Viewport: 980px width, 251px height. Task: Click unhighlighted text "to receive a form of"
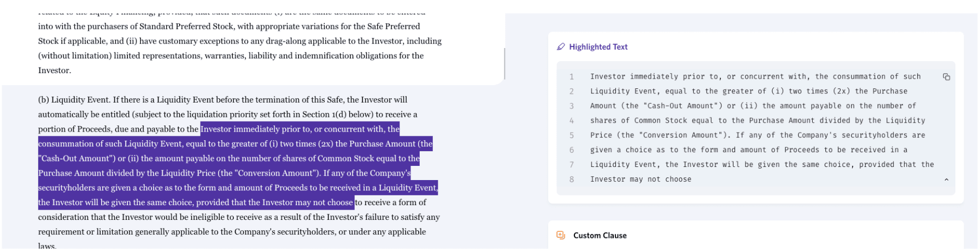point(390,202)
